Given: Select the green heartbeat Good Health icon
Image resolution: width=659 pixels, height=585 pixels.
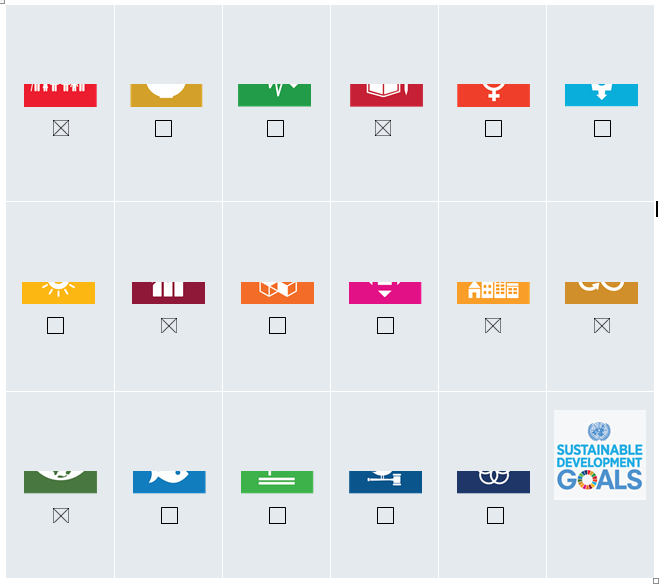Looking at the screenshot, I should tap(274, 95).
